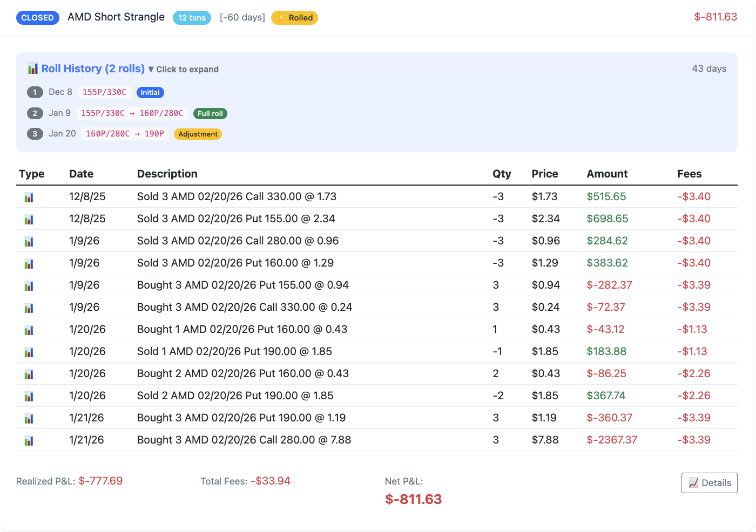
Task: Open the Details button
Action: click(709, 483)
